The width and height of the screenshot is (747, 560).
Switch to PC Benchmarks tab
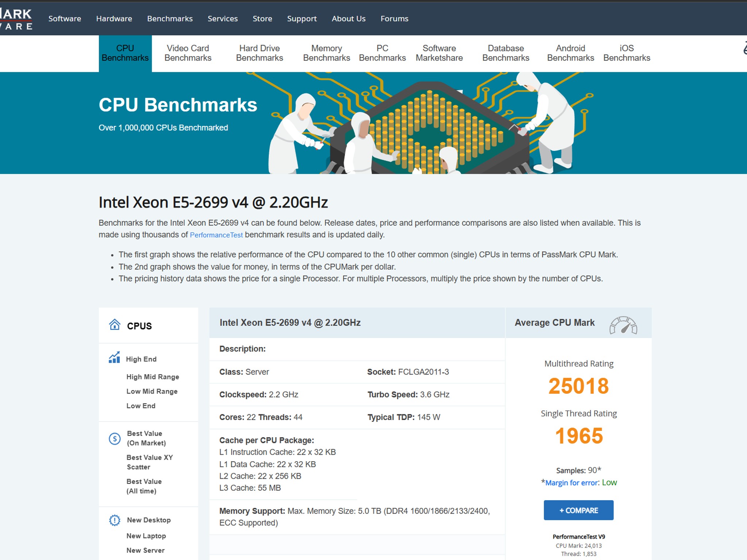click(382, 53)
